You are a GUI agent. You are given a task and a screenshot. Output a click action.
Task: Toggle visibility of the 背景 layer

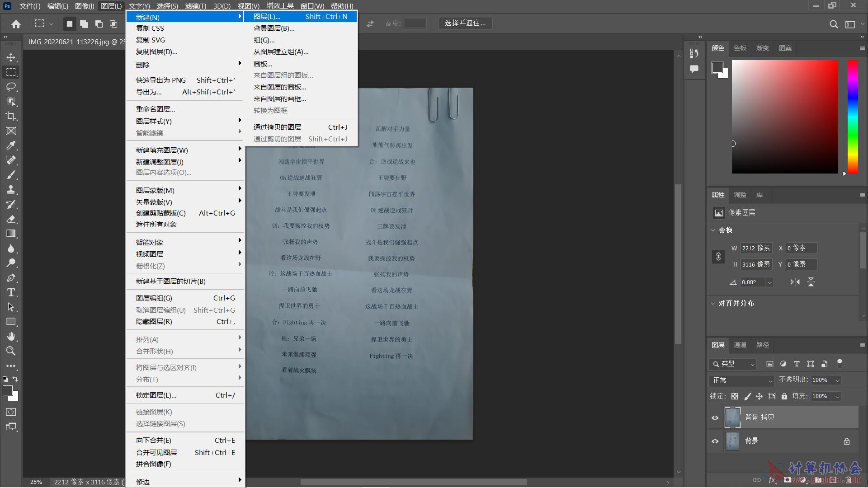pos(714,441)
